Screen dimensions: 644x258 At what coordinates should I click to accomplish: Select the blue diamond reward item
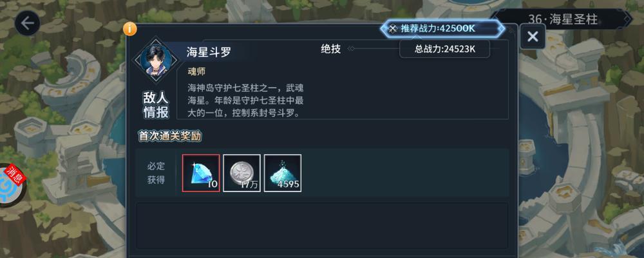click(x=201, y=173)
